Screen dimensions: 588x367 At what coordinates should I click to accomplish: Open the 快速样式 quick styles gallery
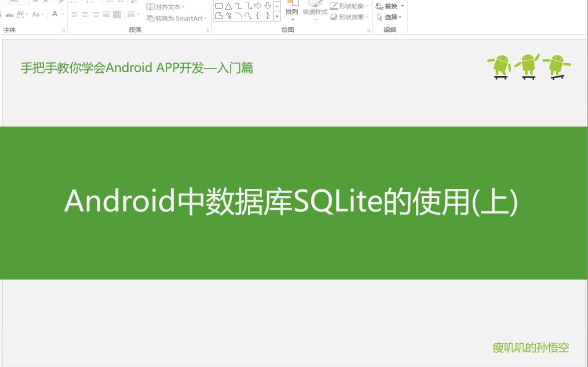pyautogui.click(x=315, y=11)
